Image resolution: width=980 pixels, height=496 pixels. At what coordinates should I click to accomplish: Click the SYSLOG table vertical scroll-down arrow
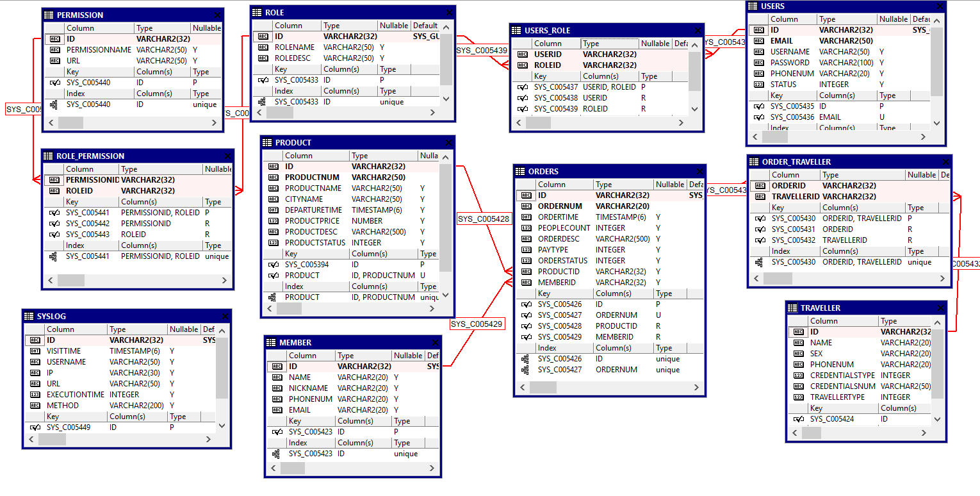pyautogui.click(x=222, y=425)
